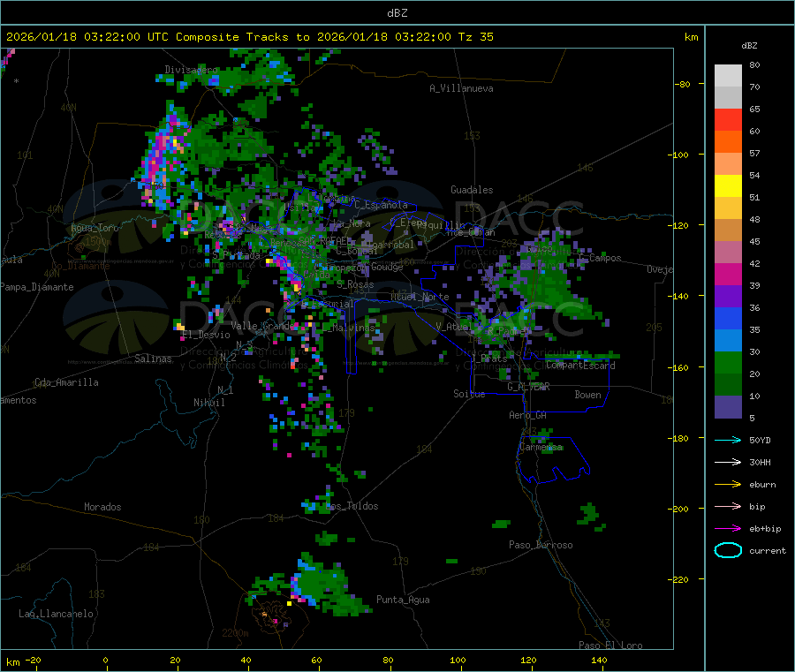Click the Agua_Toro map label
Screen dimensions: 795x672
pyautogui.click(x=95, y=228)
